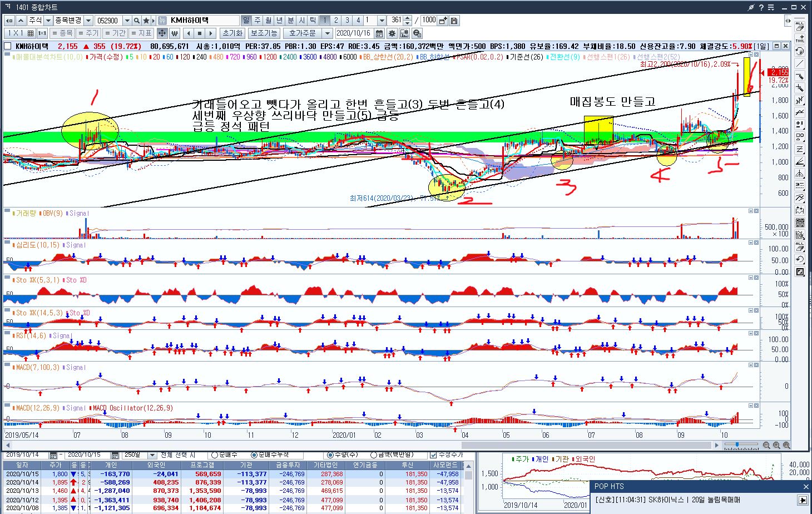Click the 보조기능 button

263,33
